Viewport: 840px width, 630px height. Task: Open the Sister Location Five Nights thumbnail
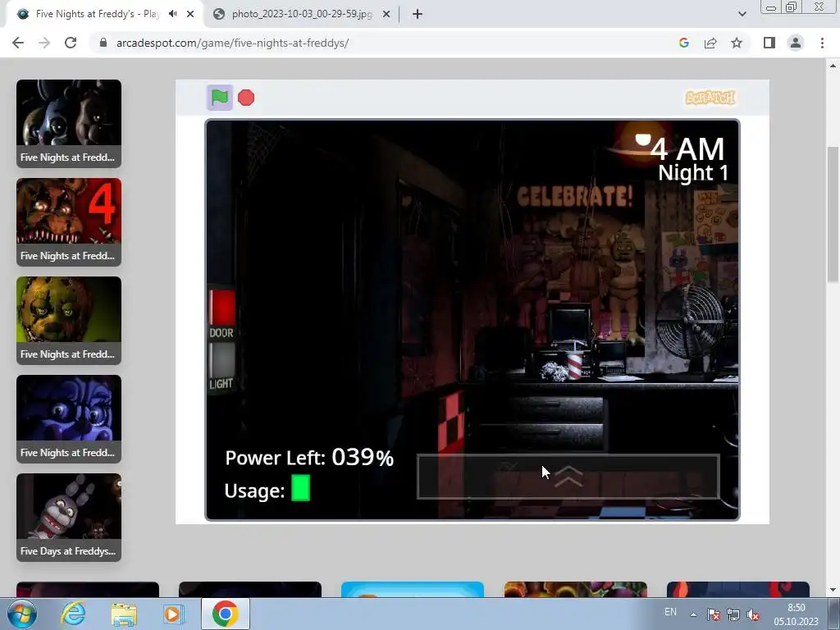click(69, 419)
